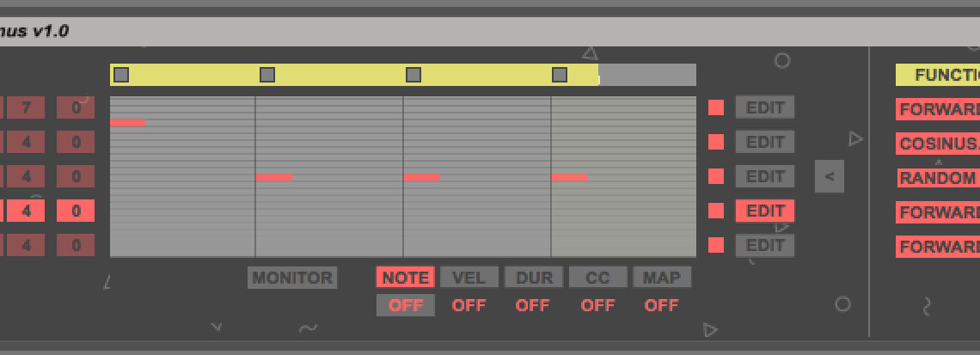Open the DUR tab
The width and height of the screenshot is (980, 355).
tap(533, 277)
